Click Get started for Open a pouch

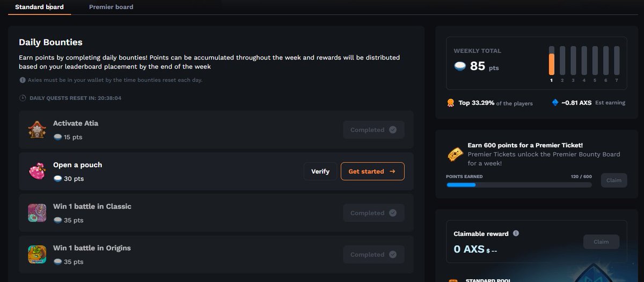(x=372, y=172)
